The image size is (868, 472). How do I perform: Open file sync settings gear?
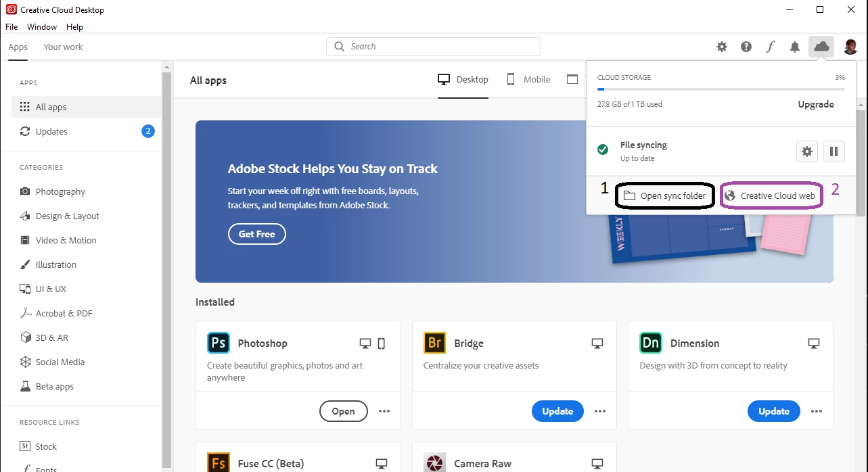(x=807, y=151)
